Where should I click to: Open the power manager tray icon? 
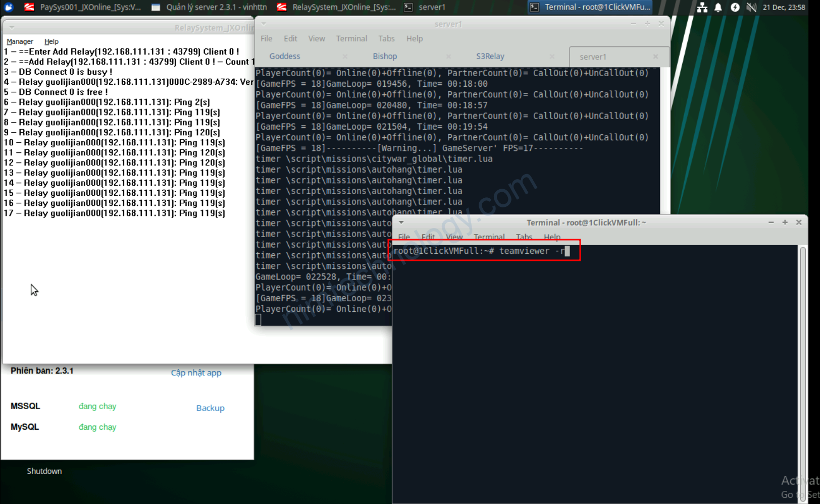click(735, 7)
